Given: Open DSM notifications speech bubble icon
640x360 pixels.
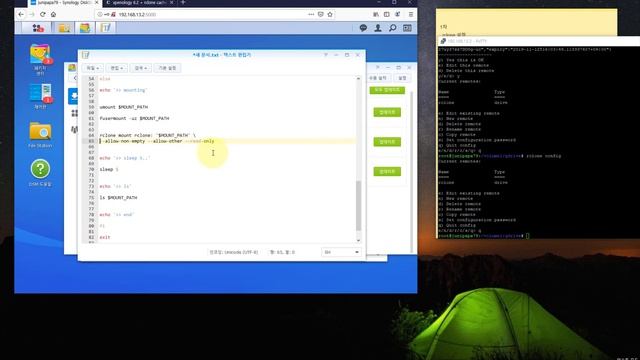Looking at the screenshot, I should pos(363,28).
